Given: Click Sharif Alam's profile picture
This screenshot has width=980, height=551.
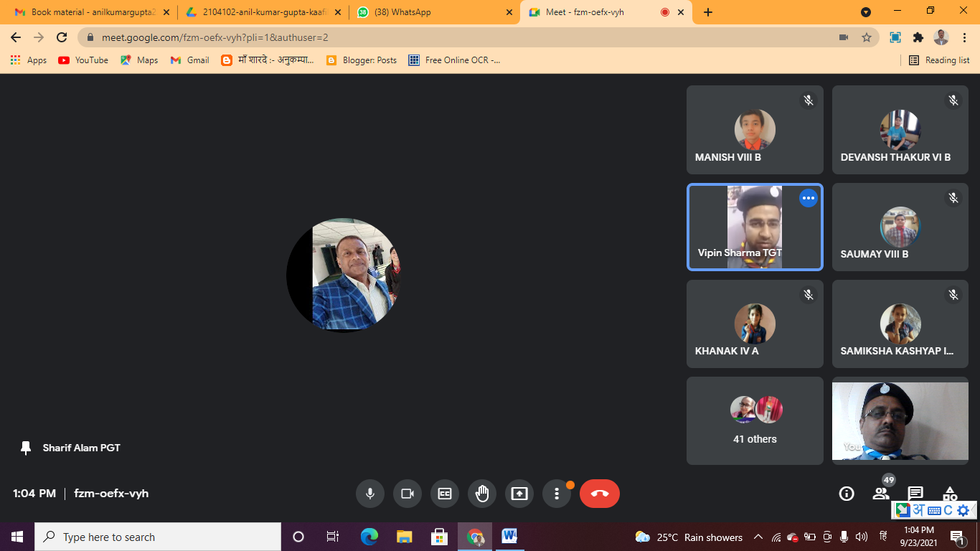Looking at the screenshot, I should (x=343, y=275).
